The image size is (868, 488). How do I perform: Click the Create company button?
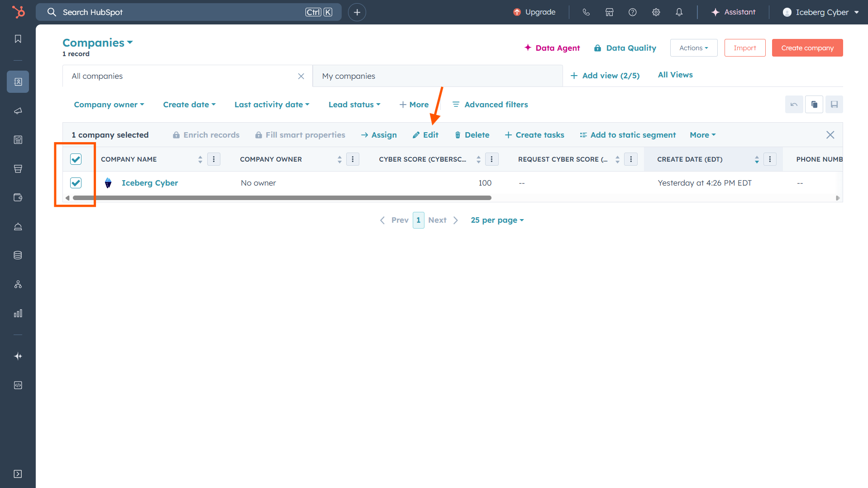pyautogui.click(x=807, y=48)
